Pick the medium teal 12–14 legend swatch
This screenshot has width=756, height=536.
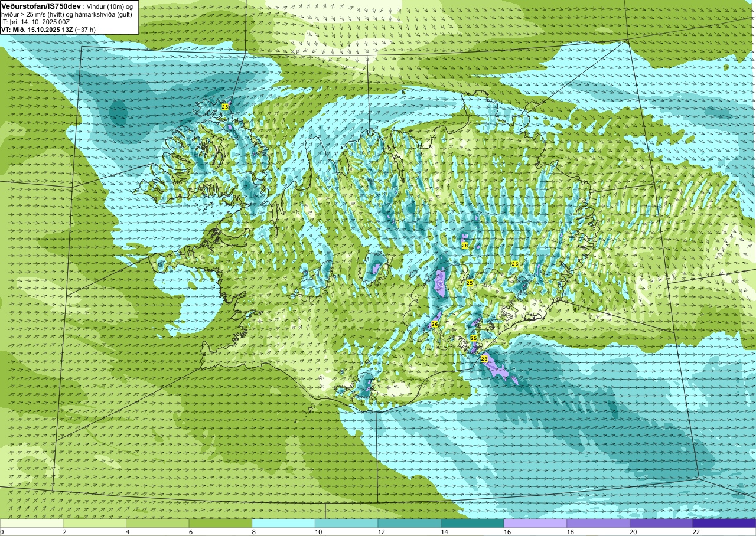[409, 523]
